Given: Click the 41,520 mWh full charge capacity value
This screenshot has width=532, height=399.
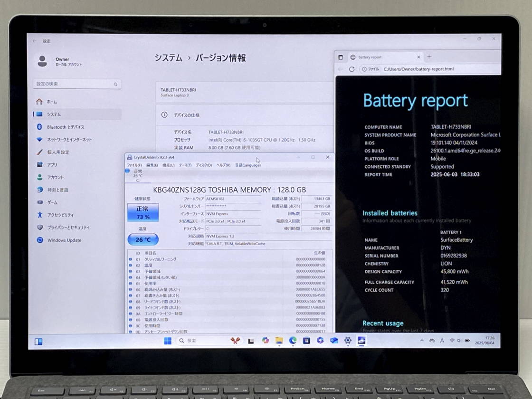Looking at the screenshot, I should pyautogui.click(x=454, y=282).
